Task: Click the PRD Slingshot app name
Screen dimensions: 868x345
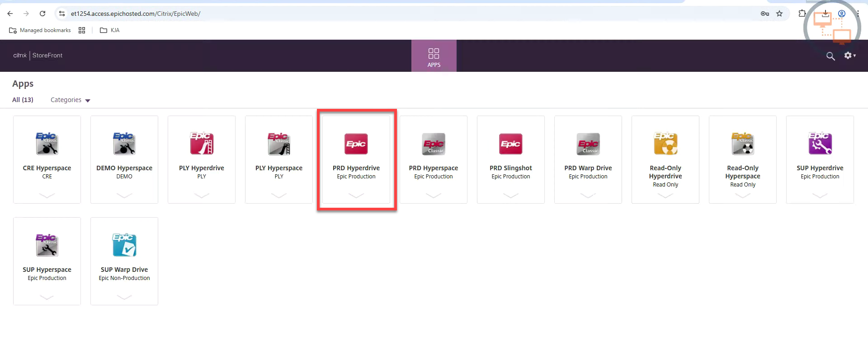Action: point(511,168)
